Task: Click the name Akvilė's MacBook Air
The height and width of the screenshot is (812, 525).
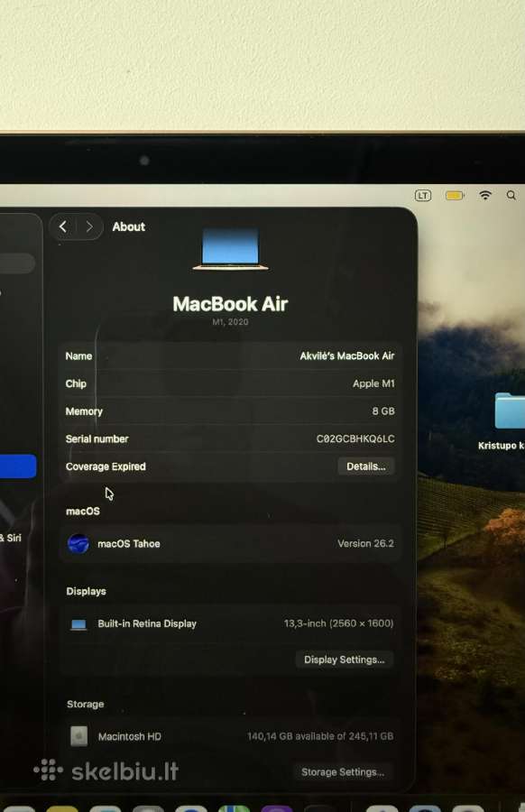Action: [x=347, y=355]
